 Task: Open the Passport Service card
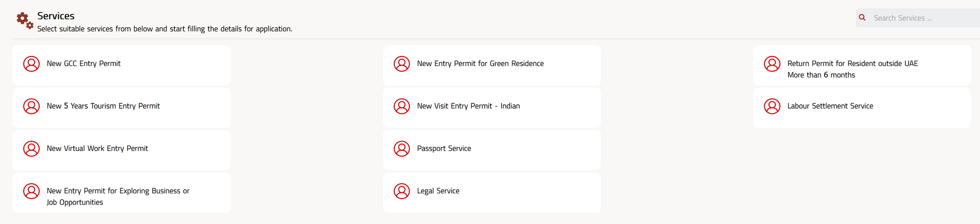tap(492, 150)
